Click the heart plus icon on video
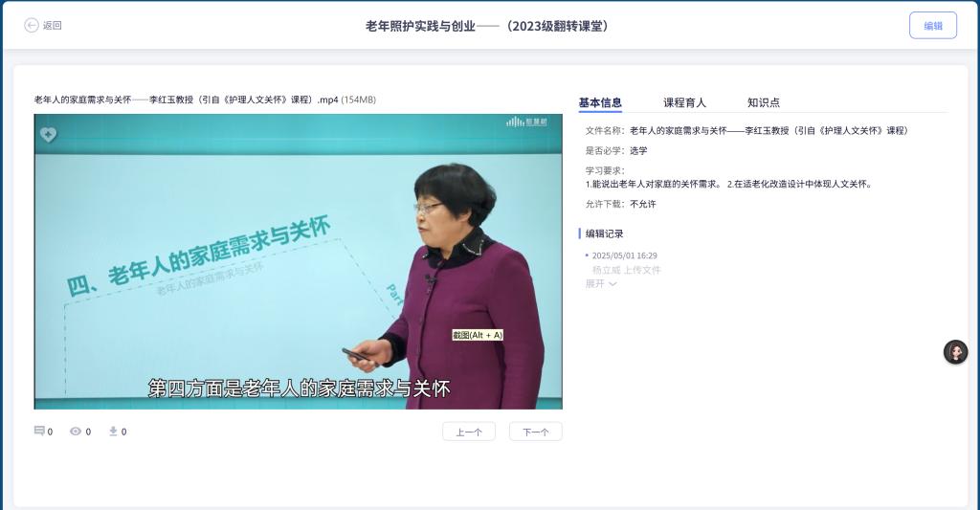This screenshot has height=510, width=980. (x=48, y=134)
